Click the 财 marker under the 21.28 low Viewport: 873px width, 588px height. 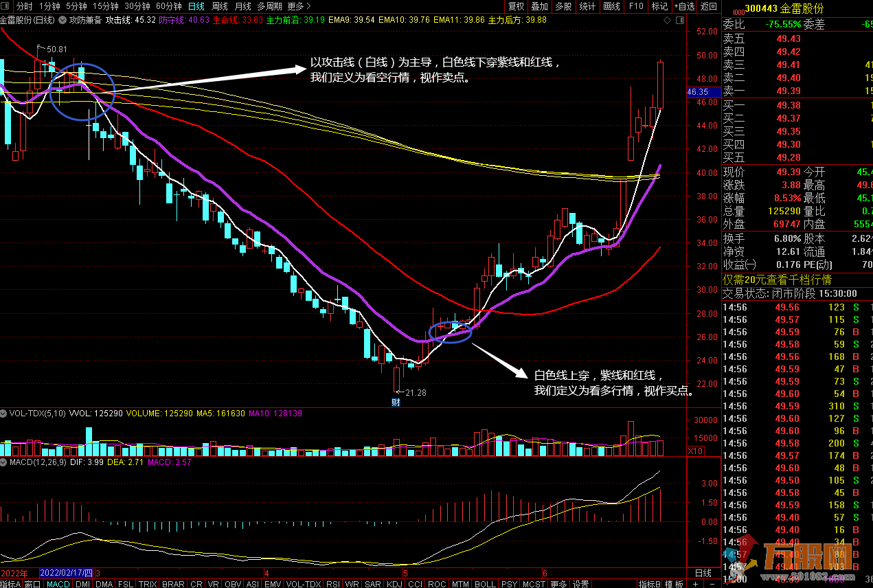tap(396, 402)
